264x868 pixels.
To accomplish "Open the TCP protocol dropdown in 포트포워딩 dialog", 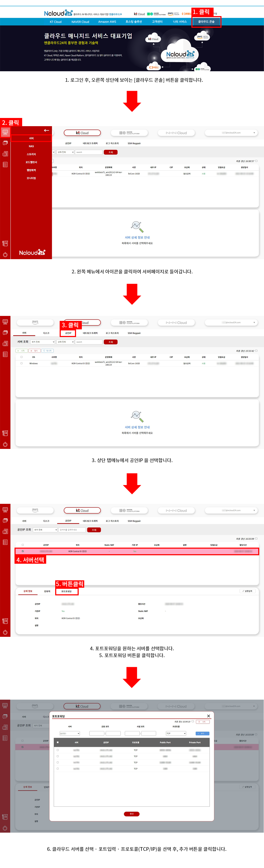I will point(176,733).
